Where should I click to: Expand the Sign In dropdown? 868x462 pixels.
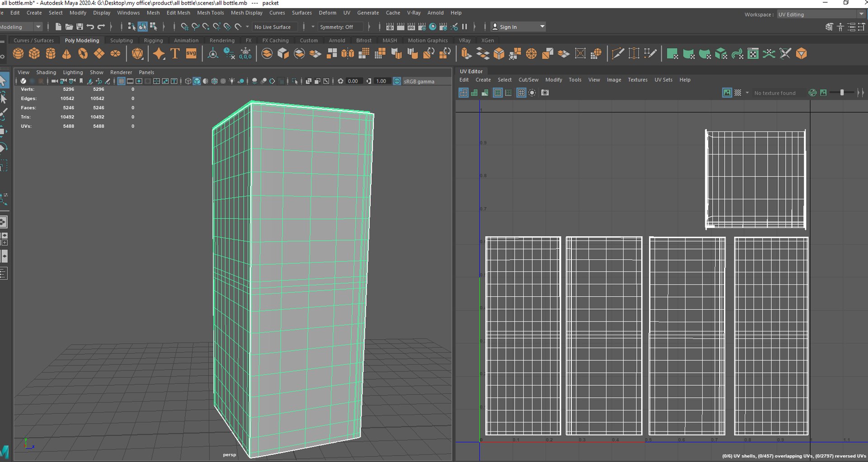(542, 27)
